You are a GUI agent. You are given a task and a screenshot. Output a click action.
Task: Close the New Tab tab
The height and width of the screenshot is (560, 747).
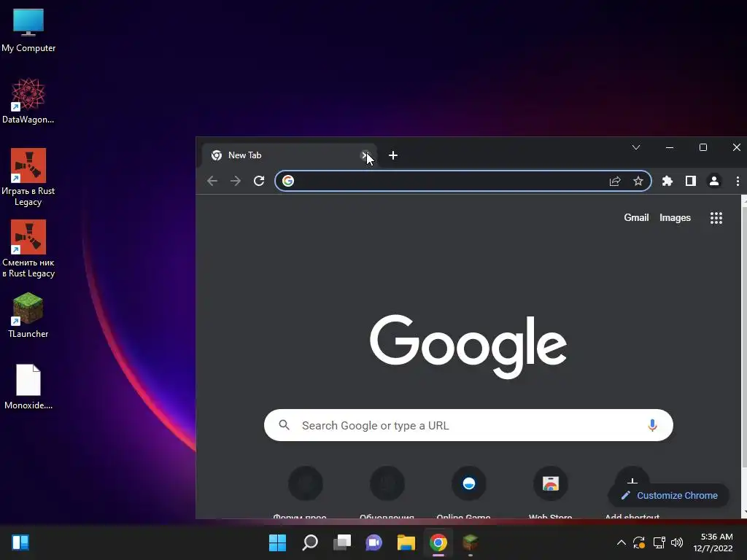[365, 155]
